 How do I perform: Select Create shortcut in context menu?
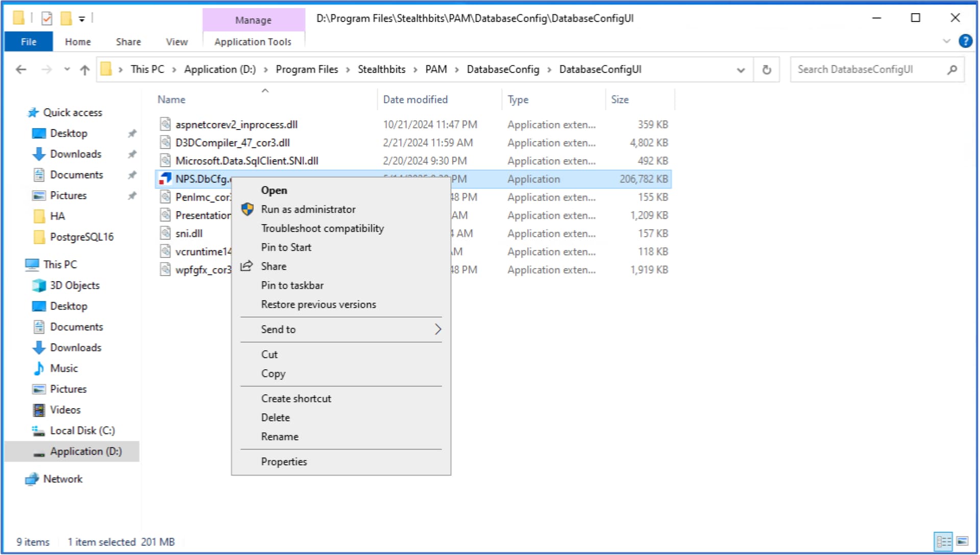click(x=296, y=398)
